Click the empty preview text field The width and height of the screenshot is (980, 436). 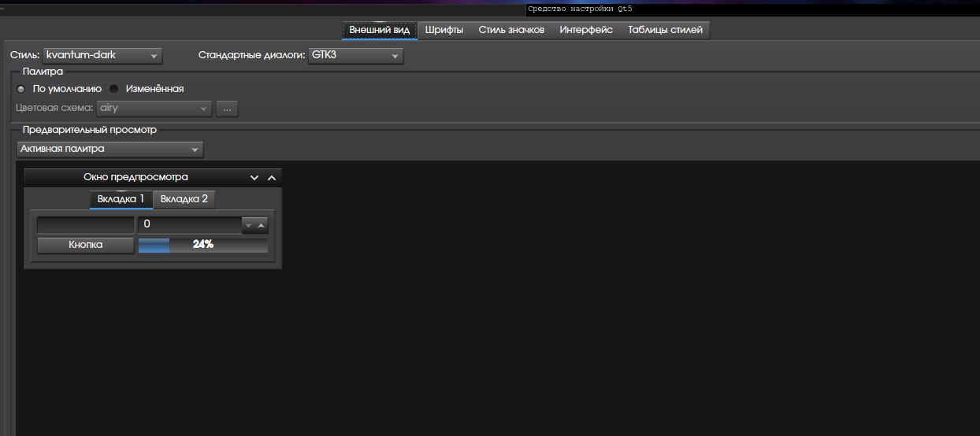pyautogui.click(x=86, y=225)
